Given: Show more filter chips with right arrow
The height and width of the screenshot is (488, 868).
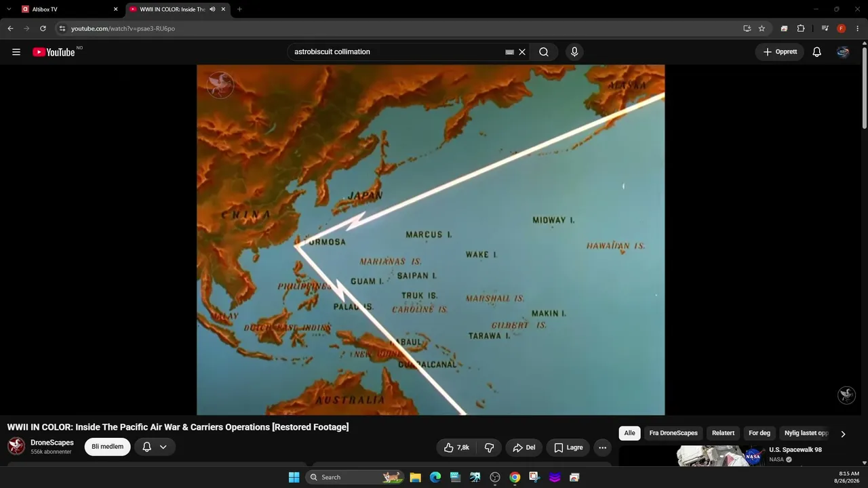Looking at the screenshot, I should (843, 434).
